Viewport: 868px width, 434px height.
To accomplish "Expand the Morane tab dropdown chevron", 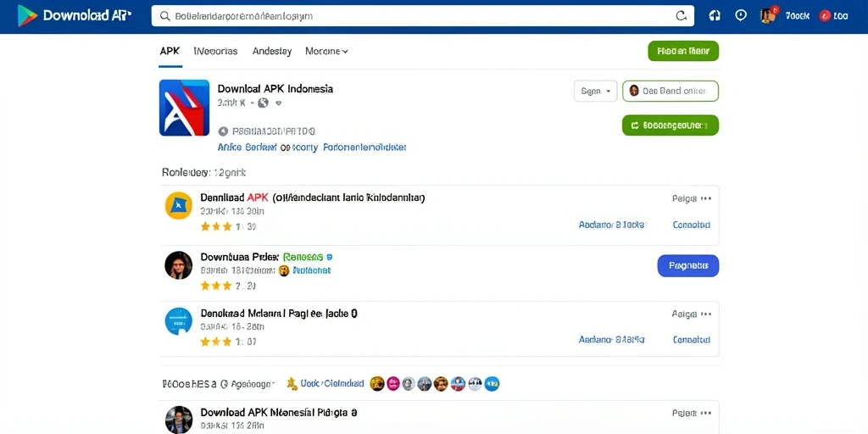I will (x=345, y=52).
